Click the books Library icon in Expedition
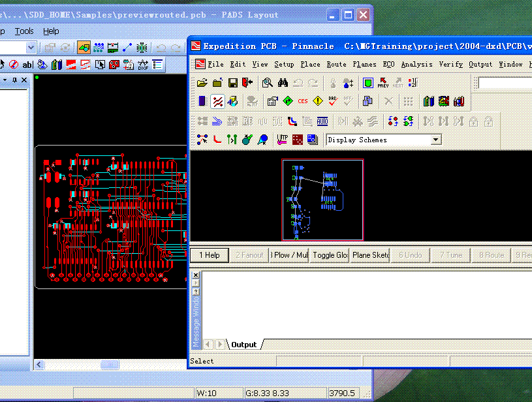 click(428, 101)
